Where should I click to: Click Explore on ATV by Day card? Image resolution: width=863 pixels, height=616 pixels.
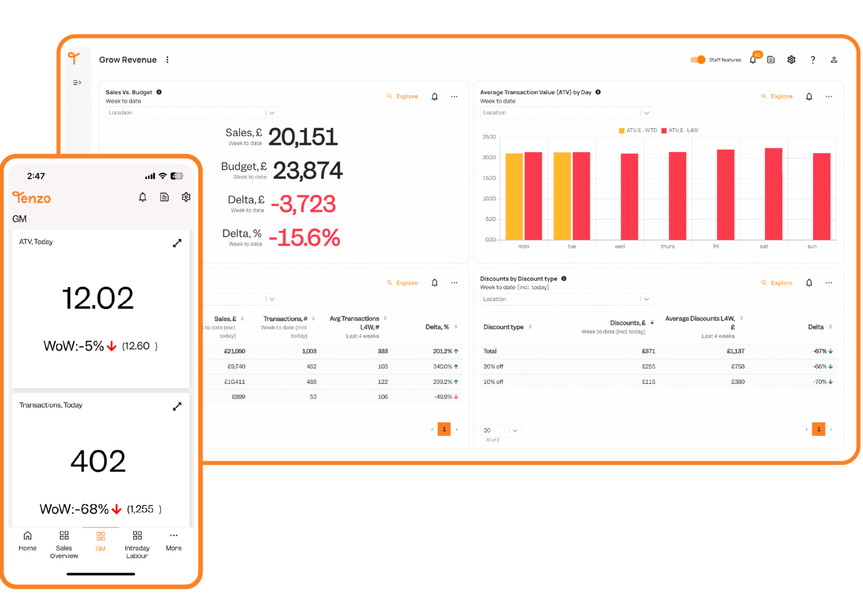[x=777, y=97]
